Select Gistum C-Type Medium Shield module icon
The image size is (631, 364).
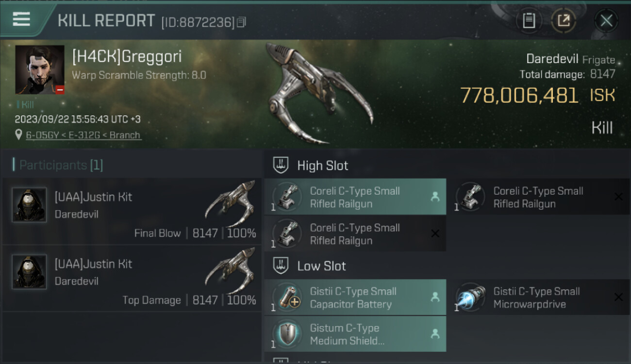(287, 334)
